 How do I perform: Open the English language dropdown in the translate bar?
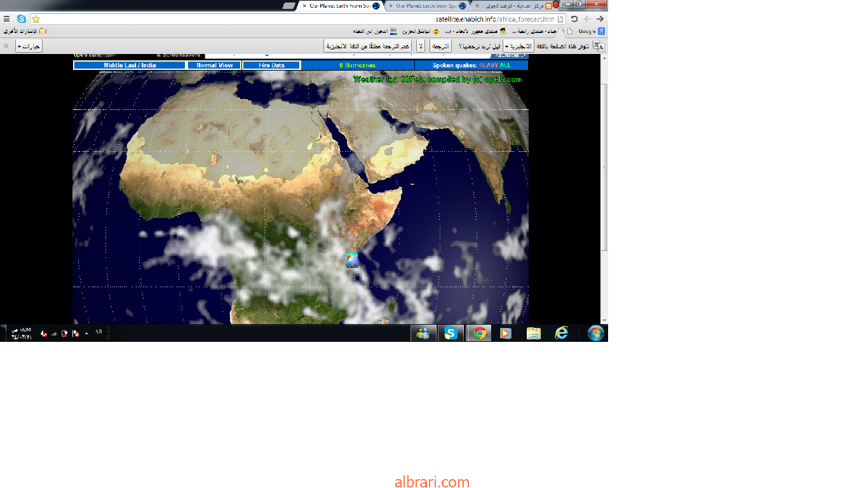coord(518,46)
